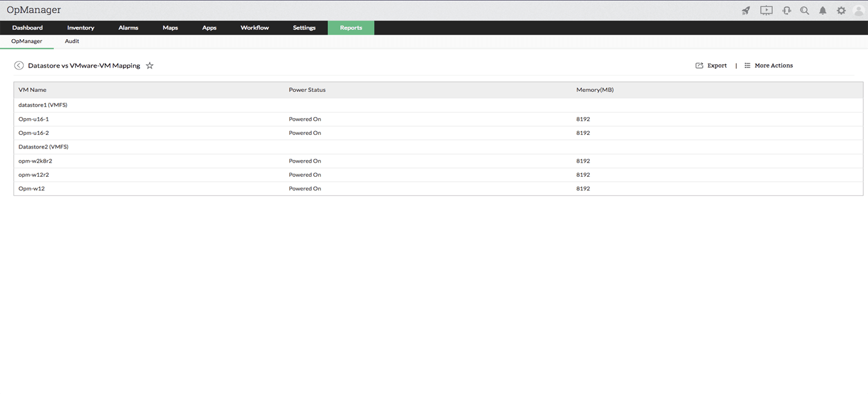Click memory value 8192 for Opm-w12
The height and width of the screenshot is (394, 868).
tap(583, 189)
